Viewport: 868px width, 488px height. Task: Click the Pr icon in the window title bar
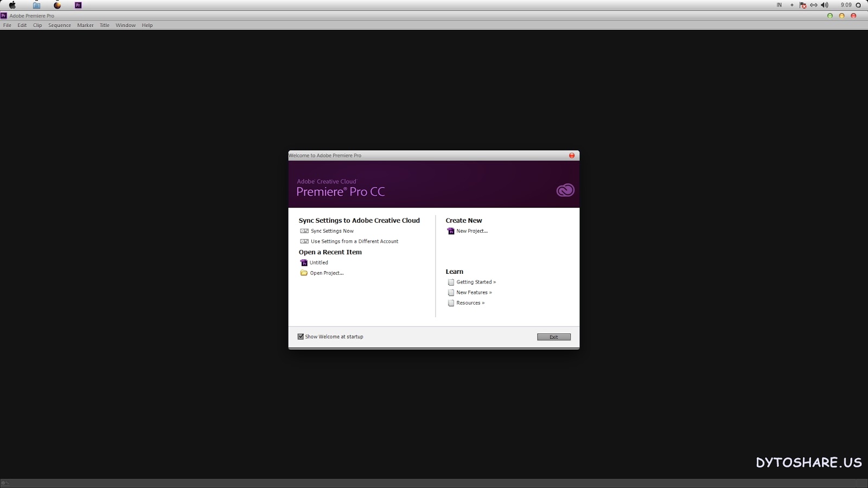(x=4, y=16)
